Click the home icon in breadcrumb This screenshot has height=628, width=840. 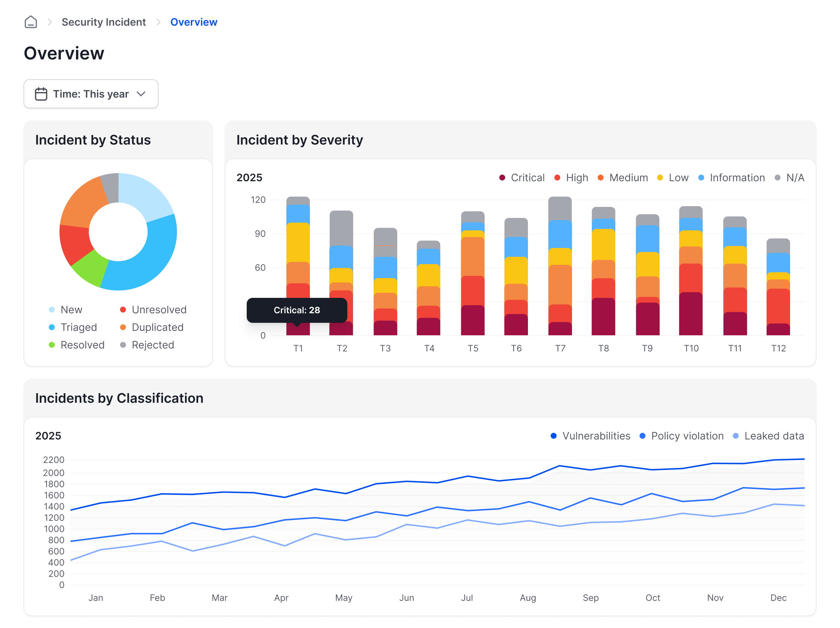tap(31, 22)
